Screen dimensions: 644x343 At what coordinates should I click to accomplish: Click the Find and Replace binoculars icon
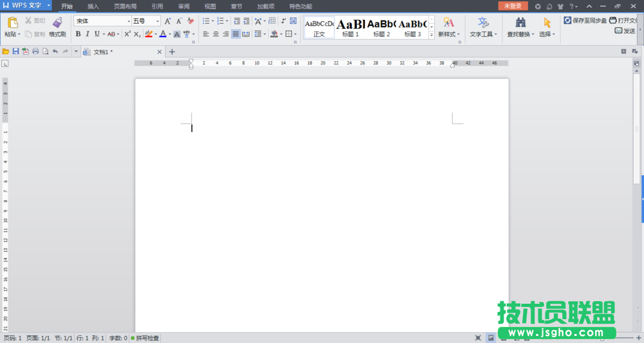(520, 23)
